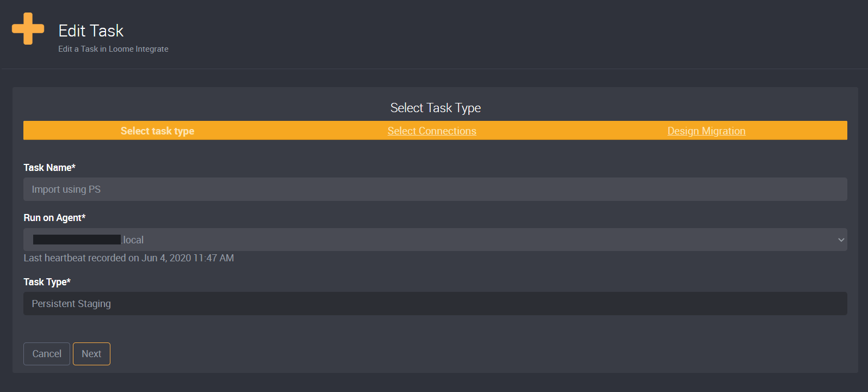Switch to the Select Connections step
The height and width of the screenshot is (392, 868).
pos(432,131)
